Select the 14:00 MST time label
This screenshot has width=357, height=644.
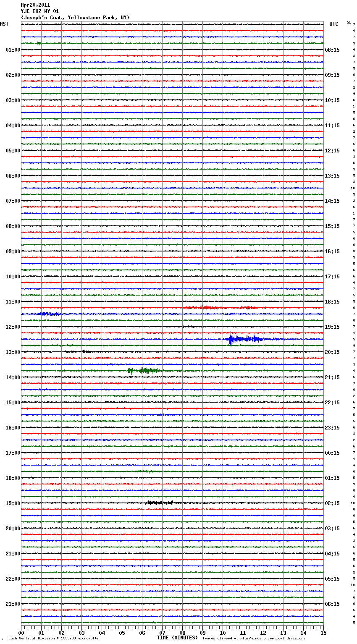[x=13, y=377]
